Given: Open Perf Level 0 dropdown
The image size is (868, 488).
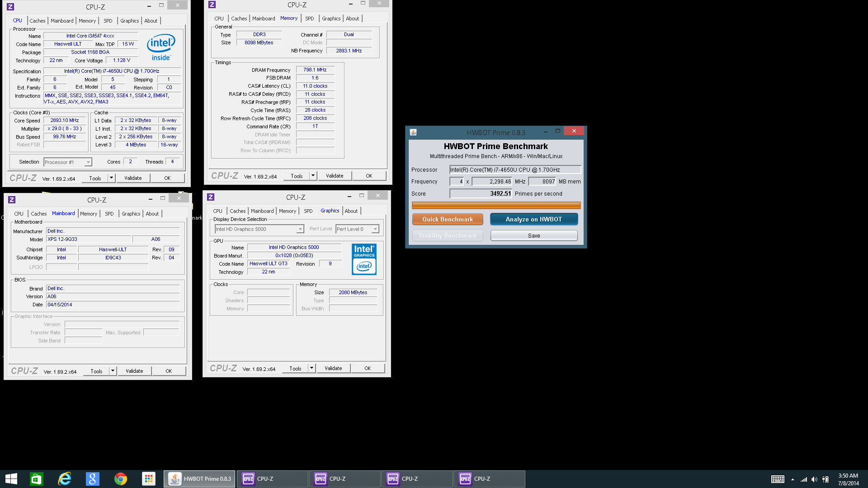Looking at the screenshot, I should 357,229.
